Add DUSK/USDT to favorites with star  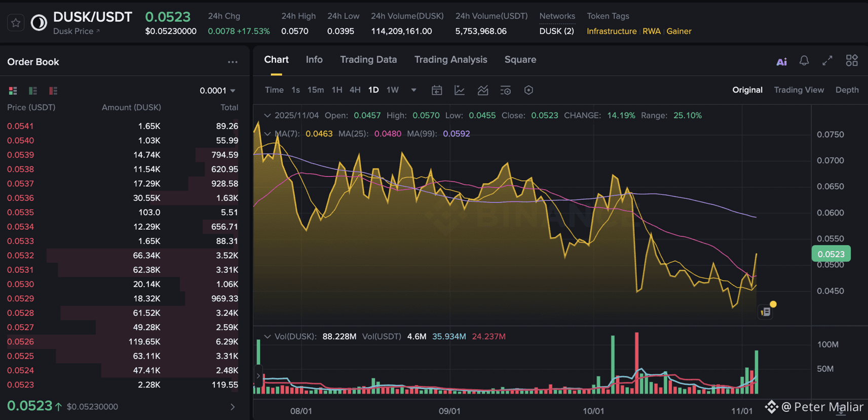(x=16, y=23)
